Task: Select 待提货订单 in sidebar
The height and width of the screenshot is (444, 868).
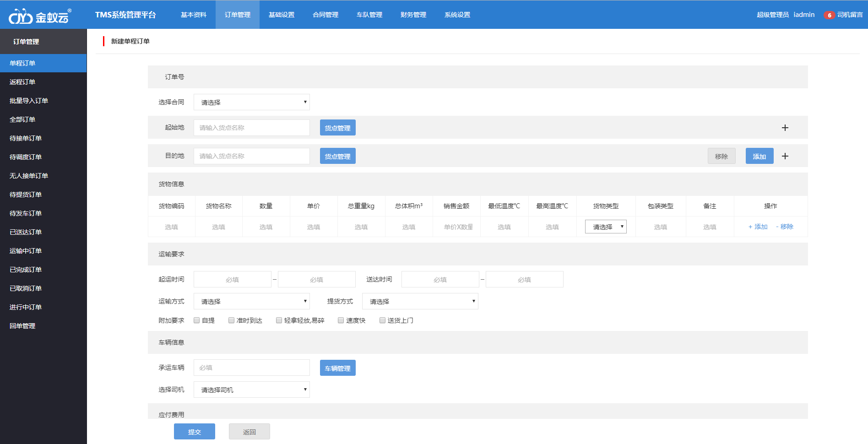Action: coord(43,195)
